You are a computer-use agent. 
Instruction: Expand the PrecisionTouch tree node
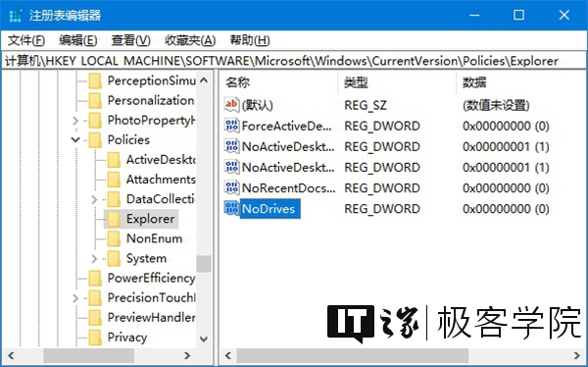[x=75, y=298]
